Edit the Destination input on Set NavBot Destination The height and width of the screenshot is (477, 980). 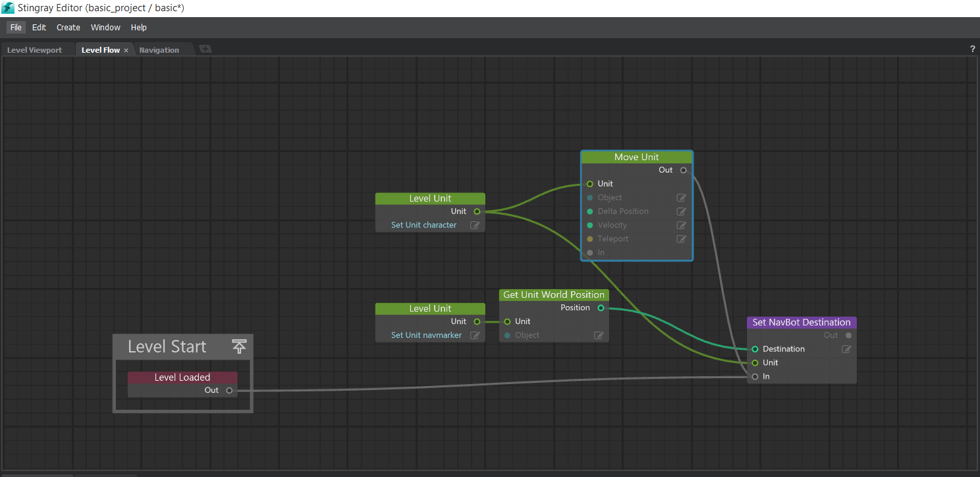(846, 349)
